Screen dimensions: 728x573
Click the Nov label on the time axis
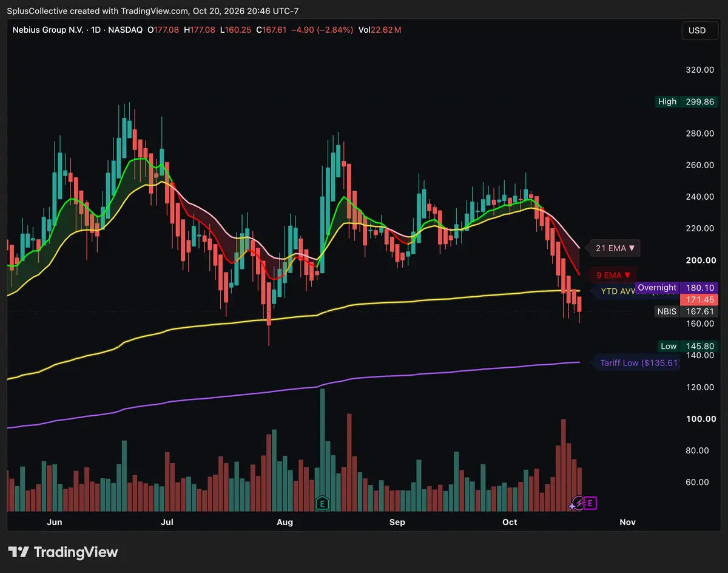pos(627,522)
